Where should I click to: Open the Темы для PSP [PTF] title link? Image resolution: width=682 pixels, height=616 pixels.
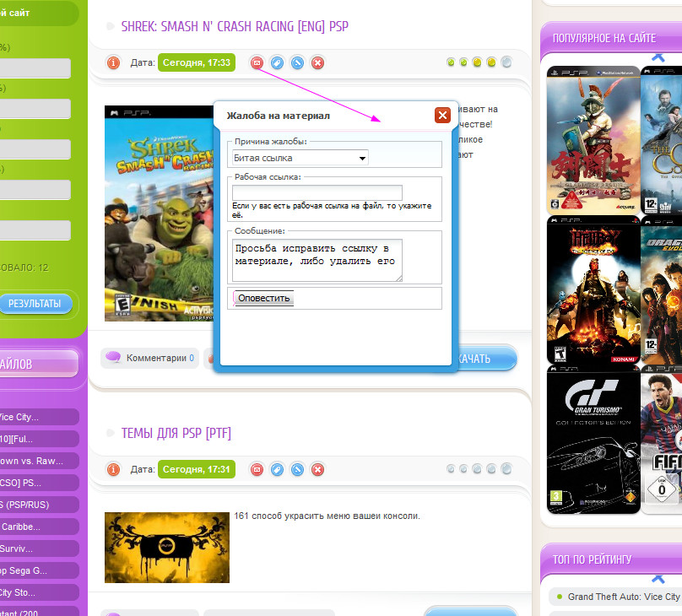click(176, 434)
